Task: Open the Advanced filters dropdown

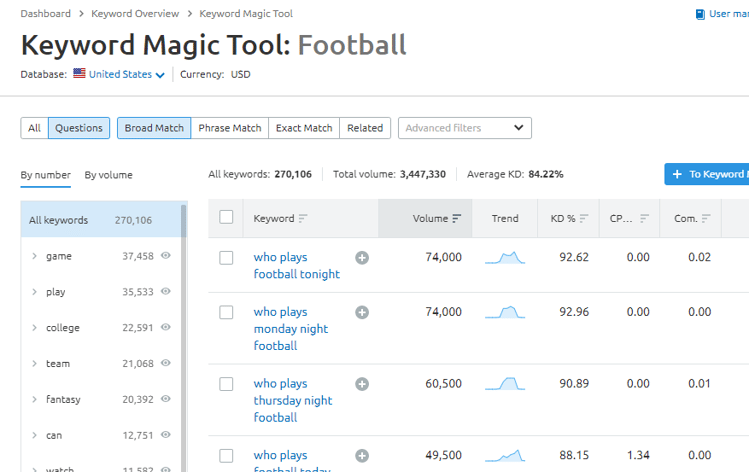Action: coord(465,128)
